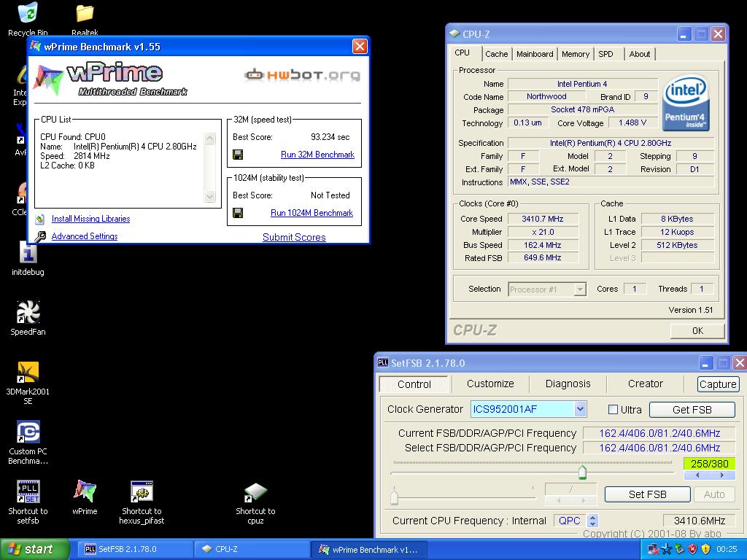Click the red shield tray icon
Viewport: 747px width, 560px height.
click(x=693, y=549)
